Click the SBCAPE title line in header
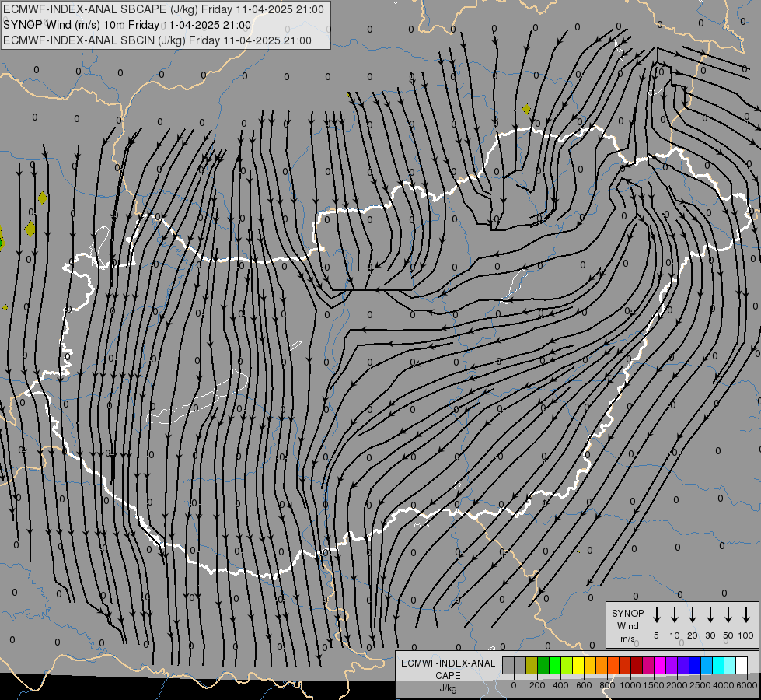 [x=163, y=9]
